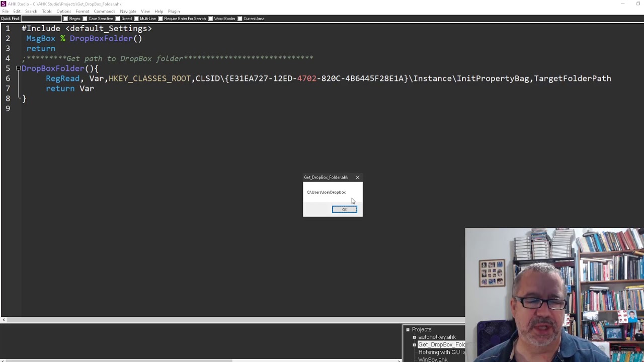644x362 pixels.
Task: Click TargetFolderPath at end of line 6
Action: 573,78
